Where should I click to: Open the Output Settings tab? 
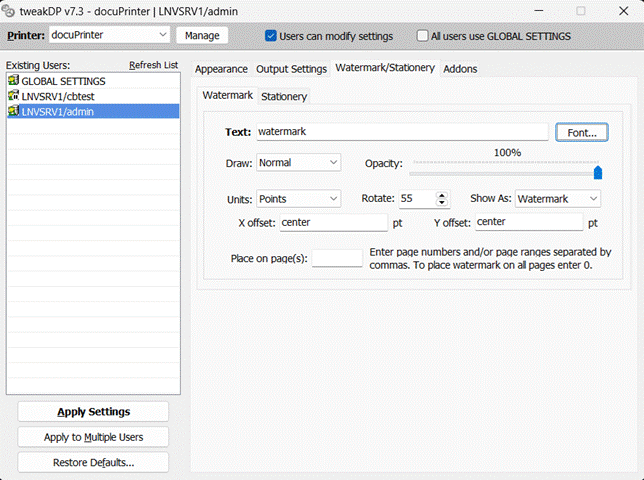[x=291, y=69]
